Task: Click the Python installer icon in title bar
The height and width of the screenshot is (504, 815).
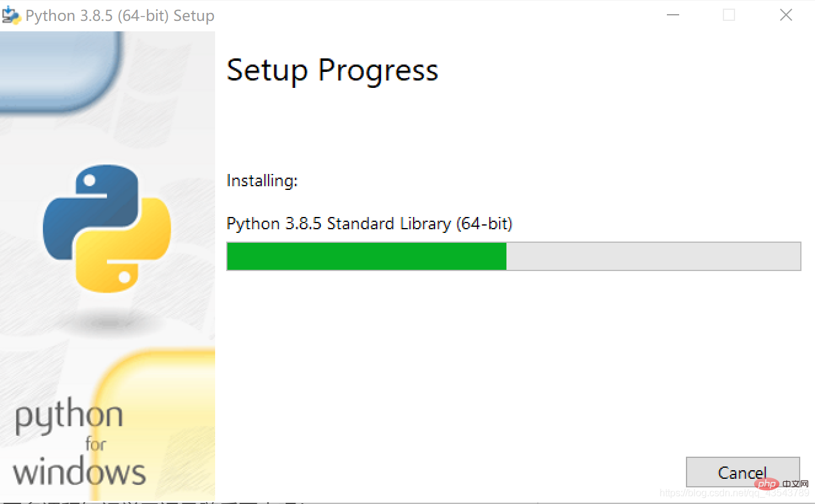Action: coord(12,15)
